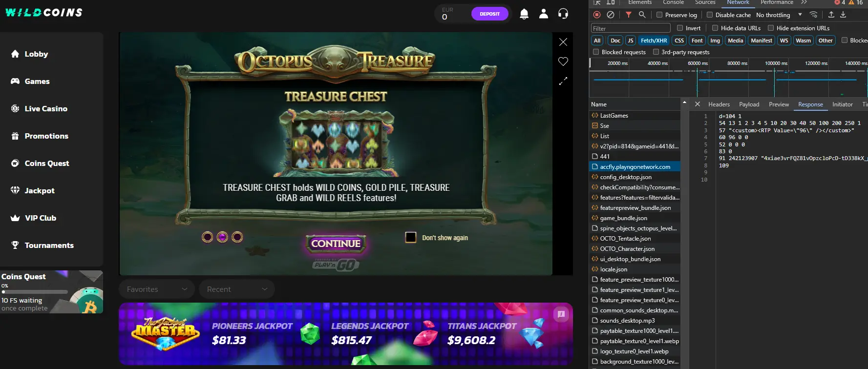The height and width of the screenshot is (369, 868).
Task: Select config_desktop.json request
Action: pyautogui.click(x=635, y=177)
